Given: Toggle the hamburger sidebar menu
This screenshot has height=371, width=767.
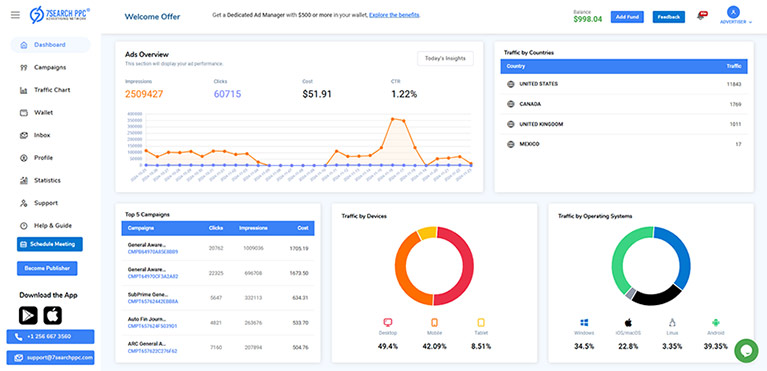Looking at the screenshot, I should pyautogui.click(x=15, y=15).
